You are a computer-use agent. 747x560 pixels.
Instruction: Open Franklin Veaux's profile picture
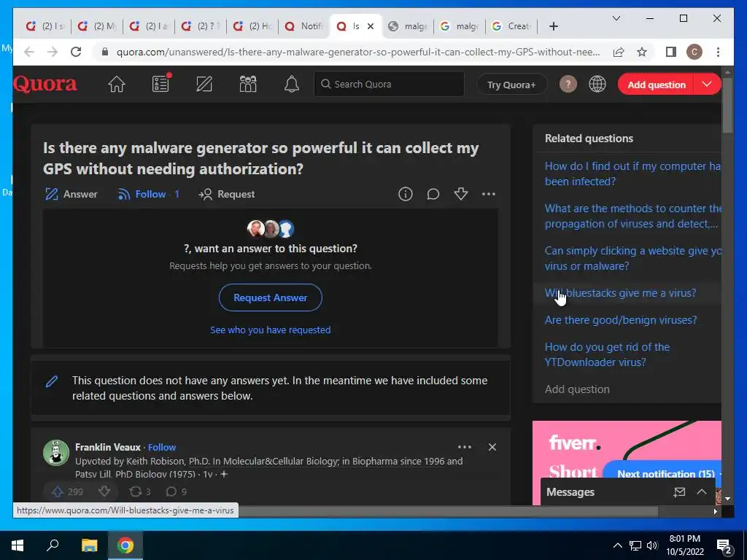pos(56,452)
